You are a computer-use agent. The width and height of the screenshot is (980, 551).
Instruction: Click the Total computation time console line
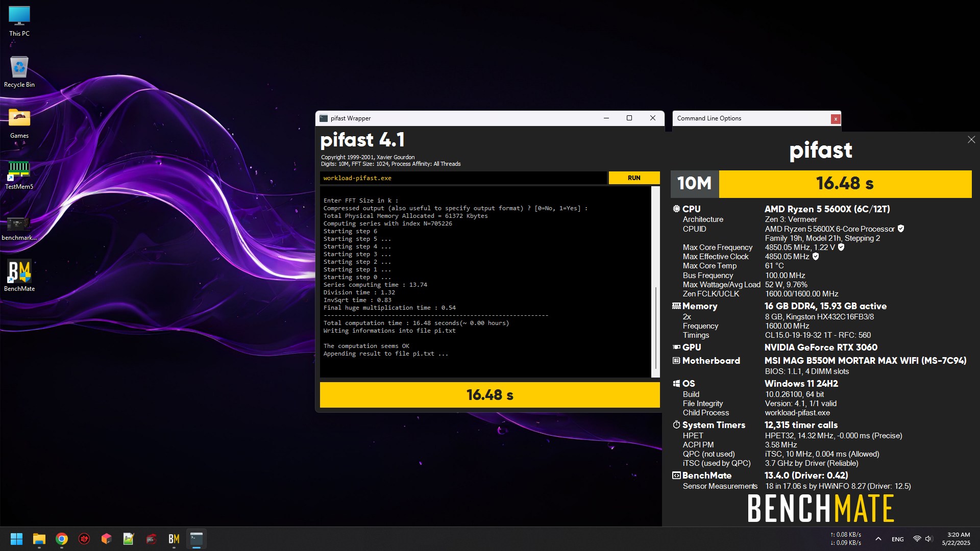416,323
